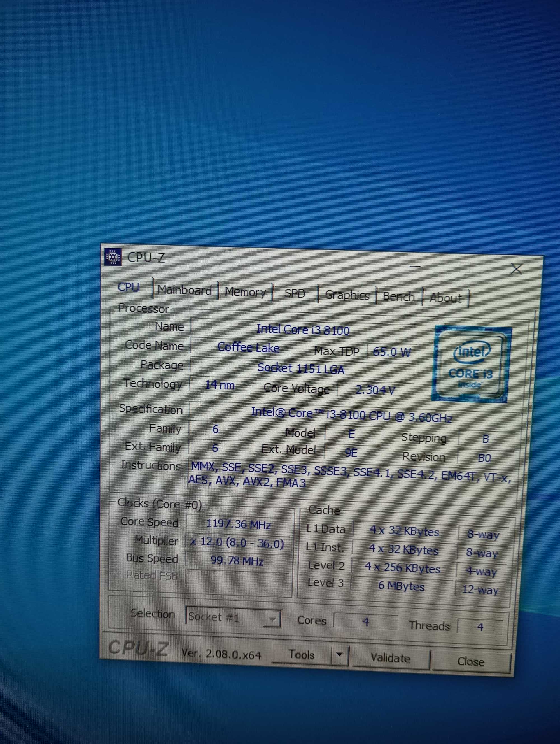The height and width of the screenshot is (744, 560).
Task: Open the Memory tab
Action: [245, 292]
